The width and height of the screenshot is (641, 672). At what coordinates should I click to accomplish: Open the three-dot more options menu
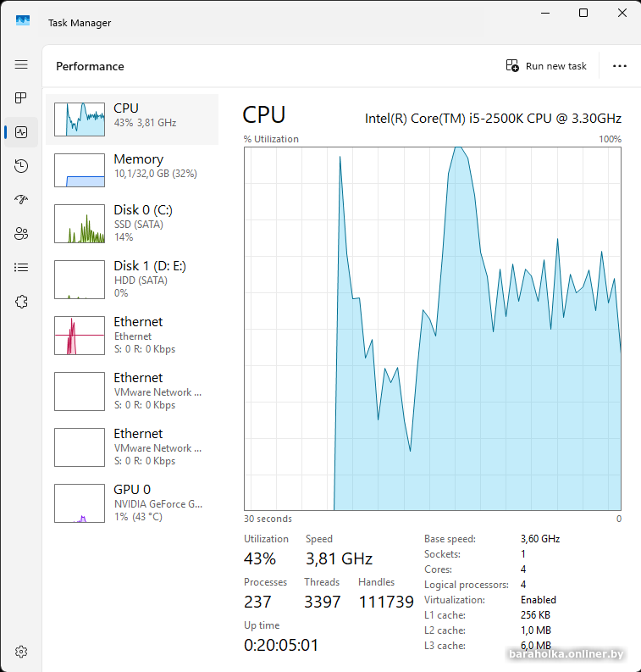[620, 66]
